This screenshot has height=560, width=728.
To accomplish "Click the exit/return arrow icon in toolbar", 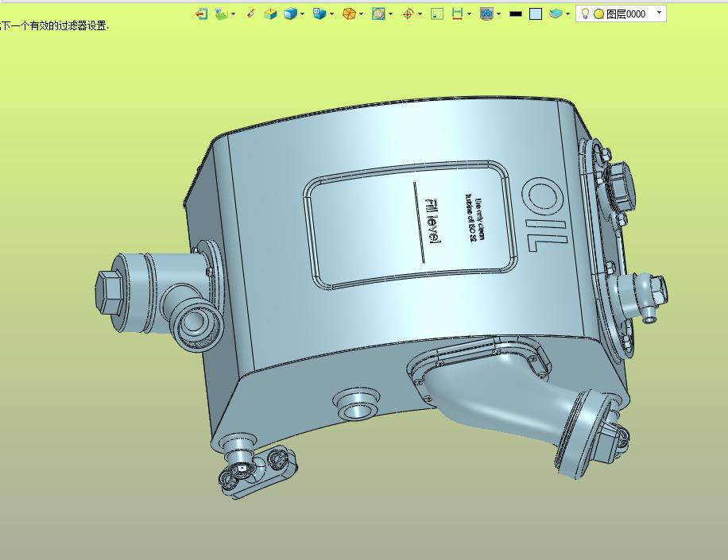I will tap(202, 14).
